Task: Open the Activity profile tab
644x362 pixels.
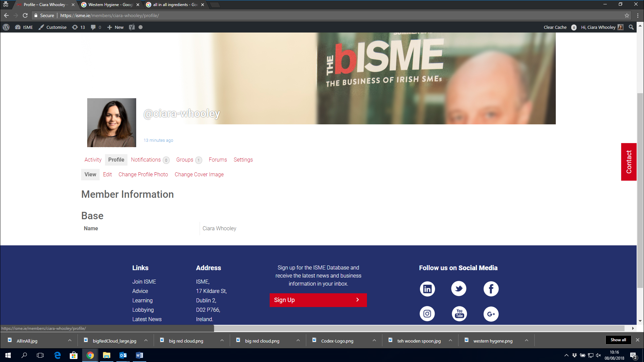Action: 93,160
